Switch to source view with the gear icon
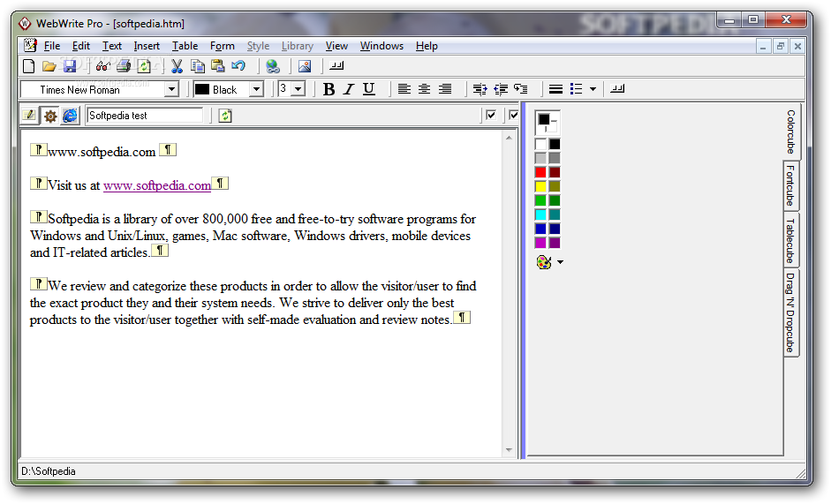The width and height of the screenshot is (831, 504). coord(49,116)
